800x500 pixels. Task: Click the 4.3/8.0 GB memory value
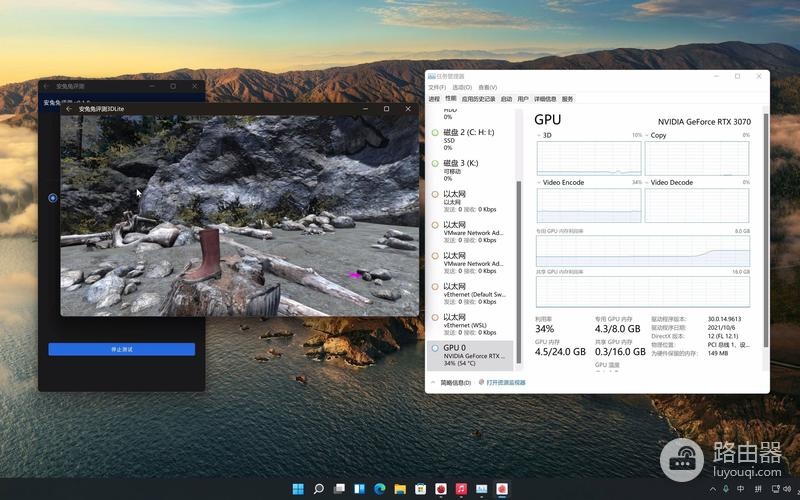click(617, 329)
